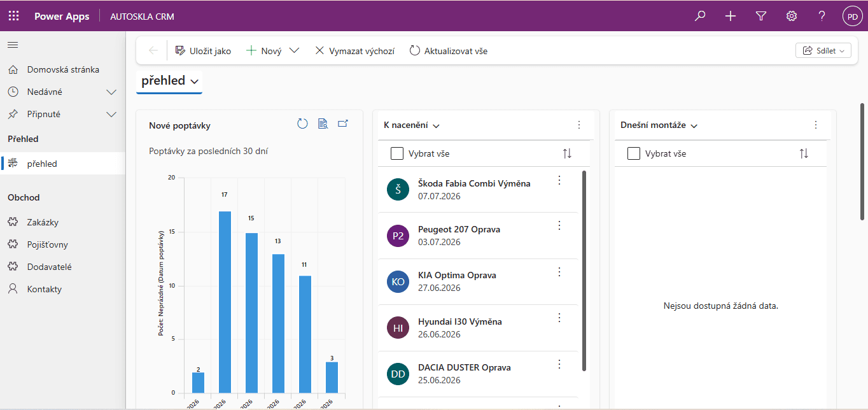
Task: Open the app launcher waffle icon
Action: pos(13,16)
